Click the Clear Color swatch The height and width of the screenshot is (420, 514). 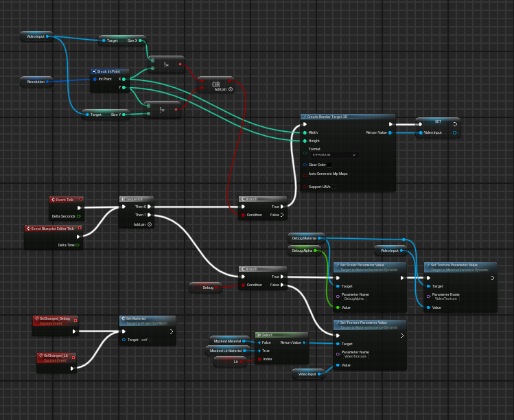pos(329,165)
